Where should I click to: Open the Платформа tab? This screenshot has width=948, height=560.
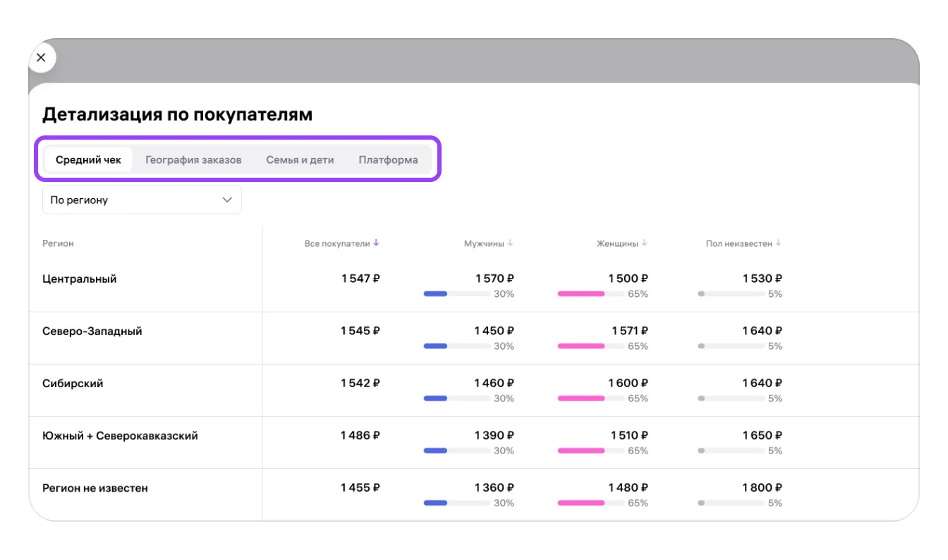[388, 160]
